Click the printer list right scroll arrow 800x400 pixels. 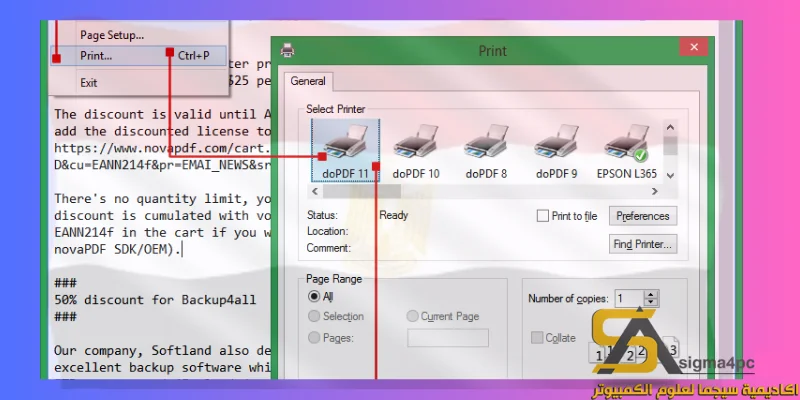pyautogui.click(x=654, y=191)
